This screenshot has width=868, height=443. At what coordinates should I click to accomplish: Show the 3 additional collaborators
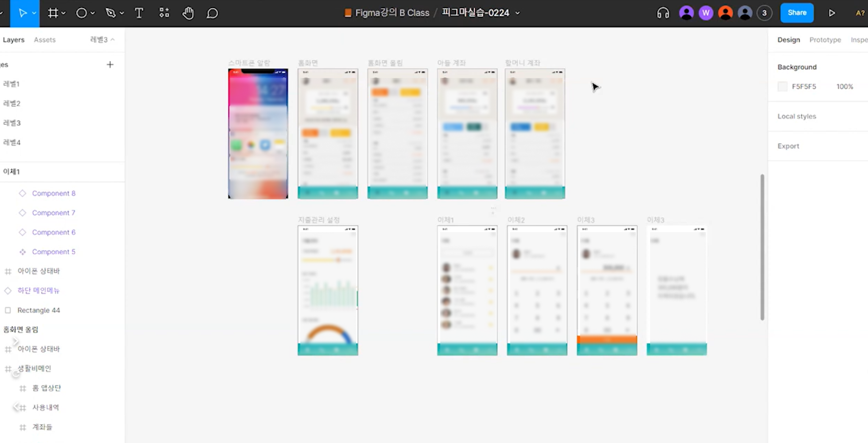764,13
